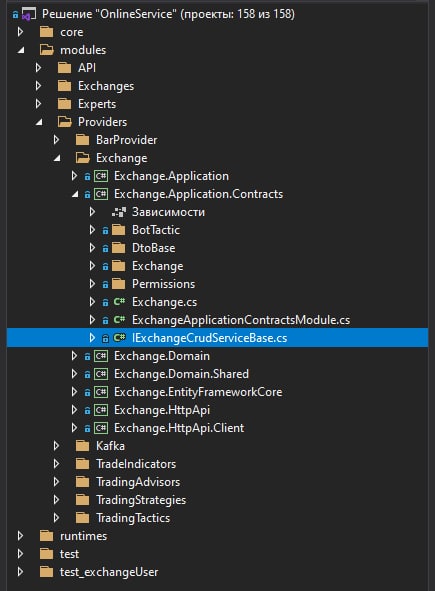Click the C# file icon of Exchange.cs

point(119,302)
